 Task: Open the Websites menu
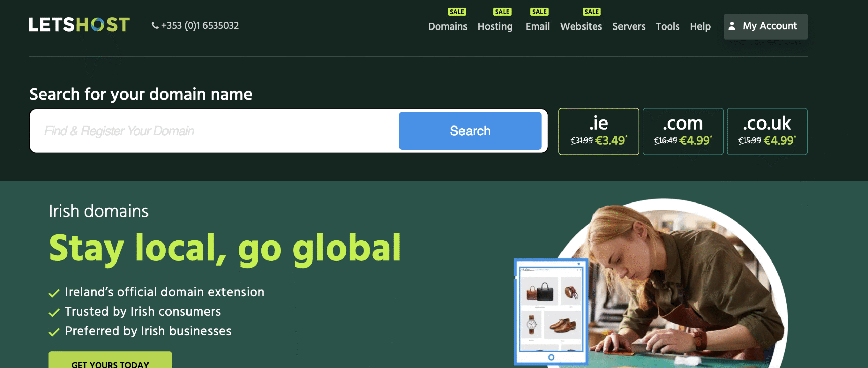581,26
